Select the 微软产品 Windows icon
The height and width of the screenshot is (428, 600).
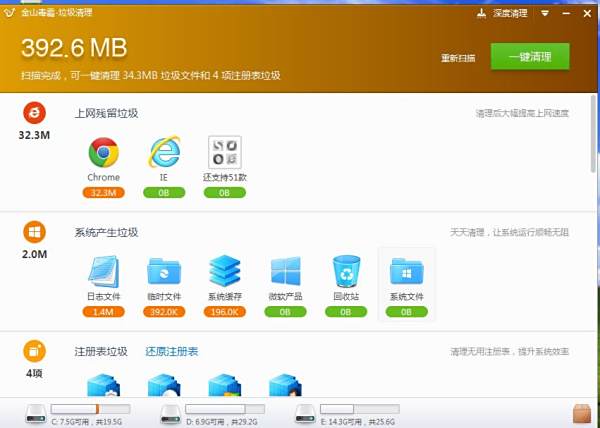(285, 271)
